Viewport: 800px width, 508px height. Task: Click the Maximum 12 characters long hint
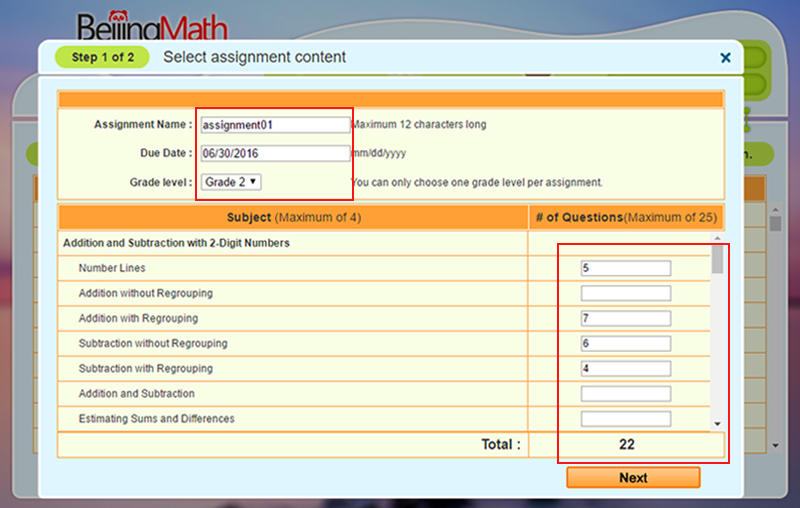point(419,124)
